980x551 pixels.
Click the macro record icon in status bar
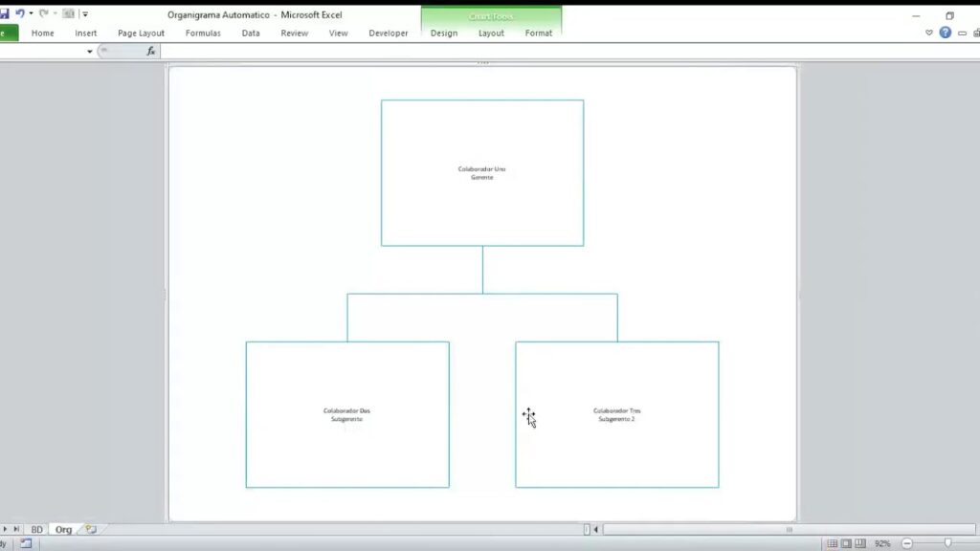coord(26,543)
